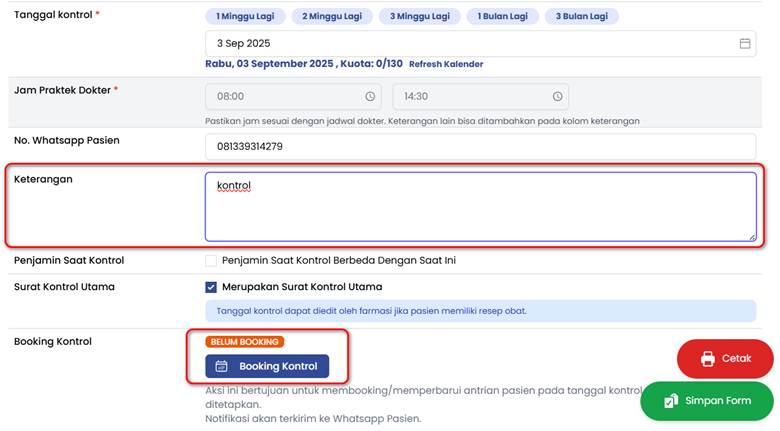Uncheck Merupakan Surat Kontrol Utama checkbox

(211, 287)
